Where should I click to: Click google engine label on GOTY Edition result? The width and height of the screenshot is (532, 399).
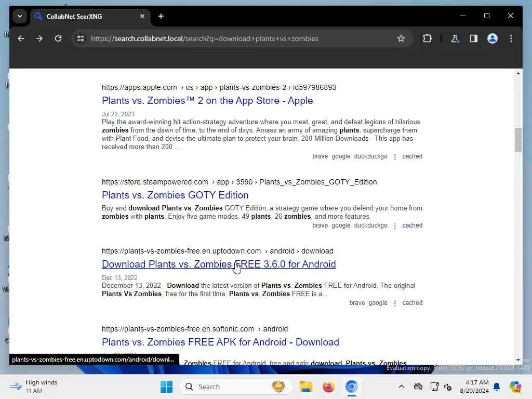(341, 225)
